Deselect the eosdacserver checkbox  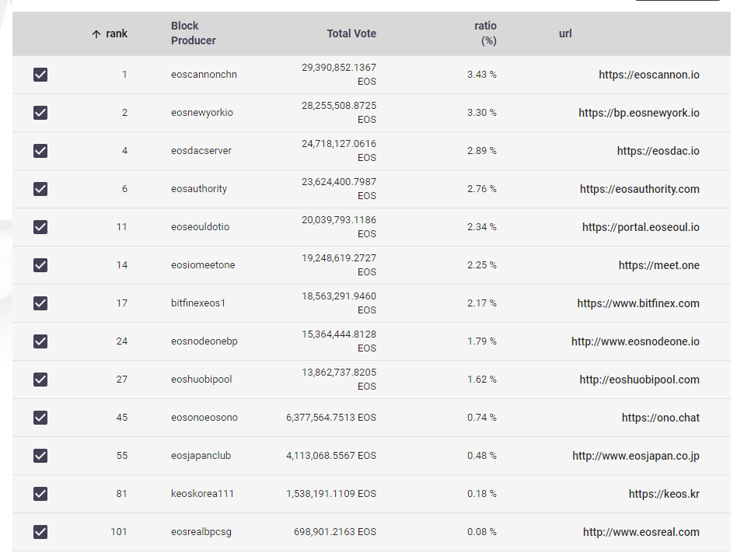click(x=40, y=151)
